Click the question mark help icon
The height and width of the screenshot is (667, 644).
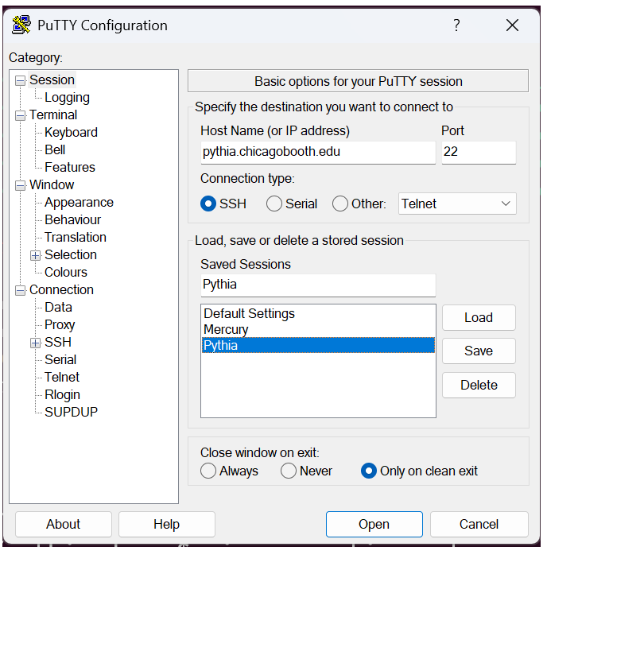(456, 25)
